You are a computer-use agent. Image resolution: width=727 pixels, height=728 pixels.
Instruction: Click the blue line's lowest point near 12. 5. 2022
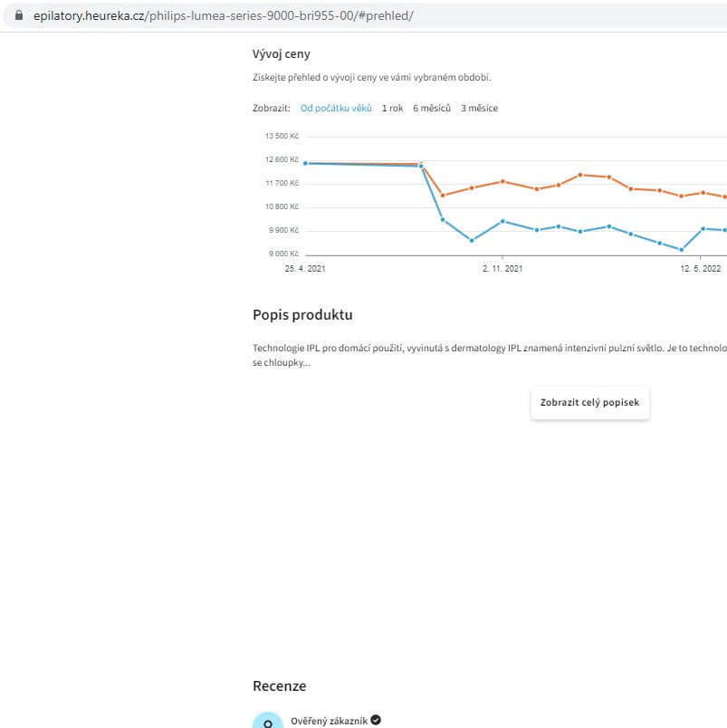click(x=682, y=250)
